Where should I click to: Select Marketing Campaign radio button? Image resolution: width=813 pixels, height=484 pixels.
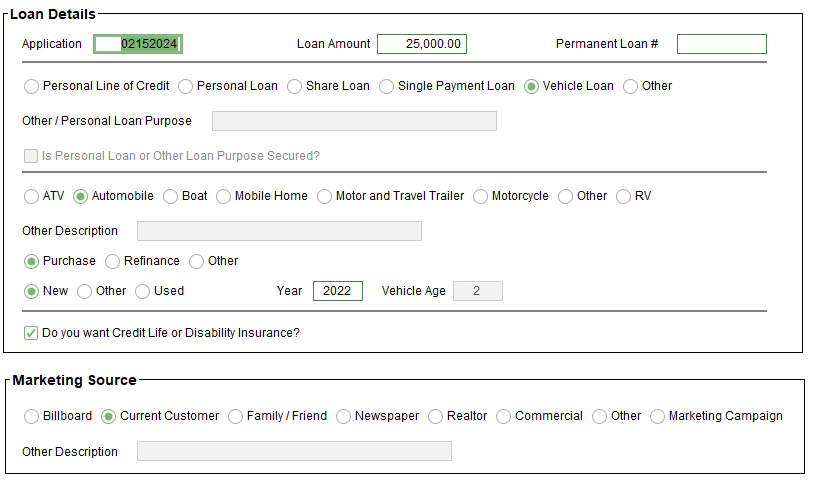[658, 416]
